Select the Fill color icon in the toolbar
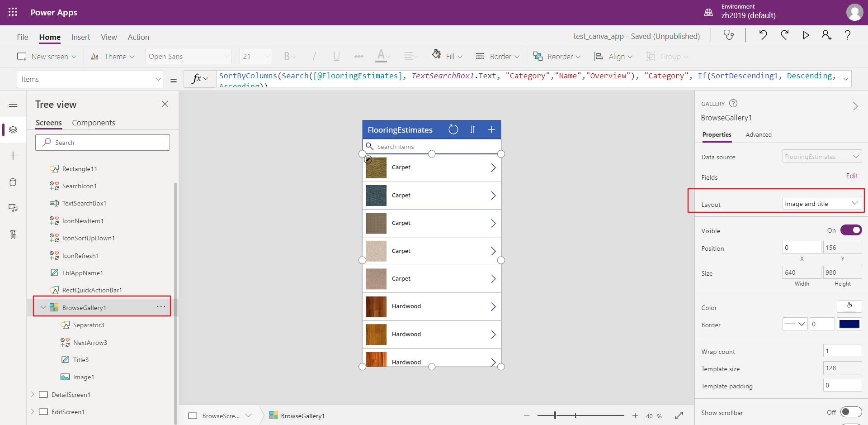The height and width of the screenshot is (425, 868). pyautogui.click(x=436, y=56)
